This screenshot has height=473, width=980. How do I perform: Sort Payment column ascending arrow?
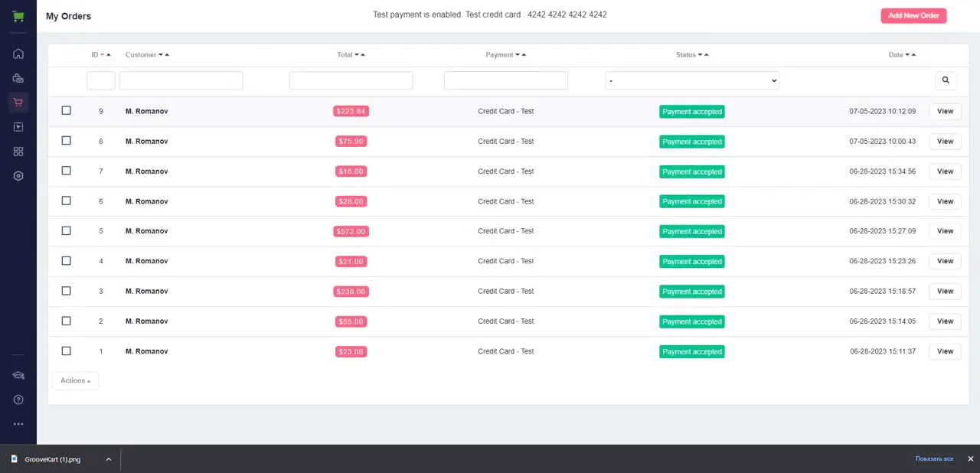[524, 55]
